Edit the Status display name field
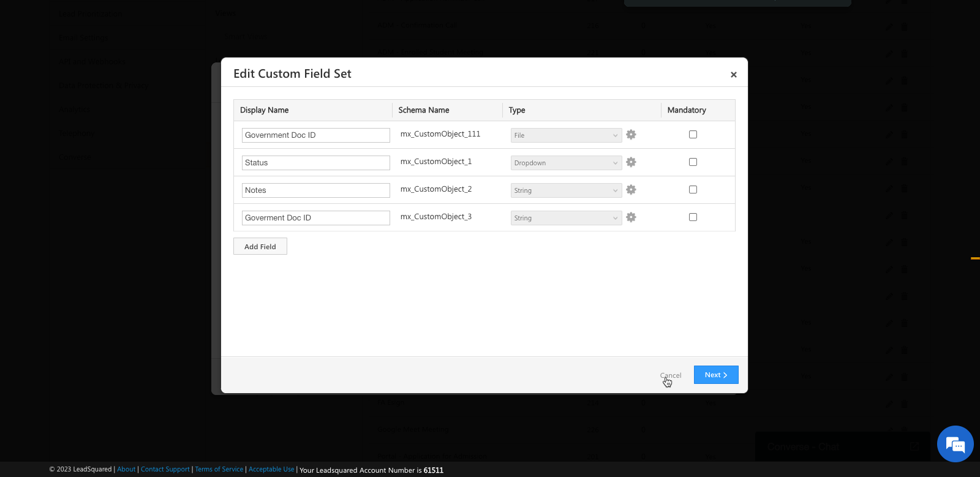The width and height of the screenshot is (980, 477). [x=315, y=163]
